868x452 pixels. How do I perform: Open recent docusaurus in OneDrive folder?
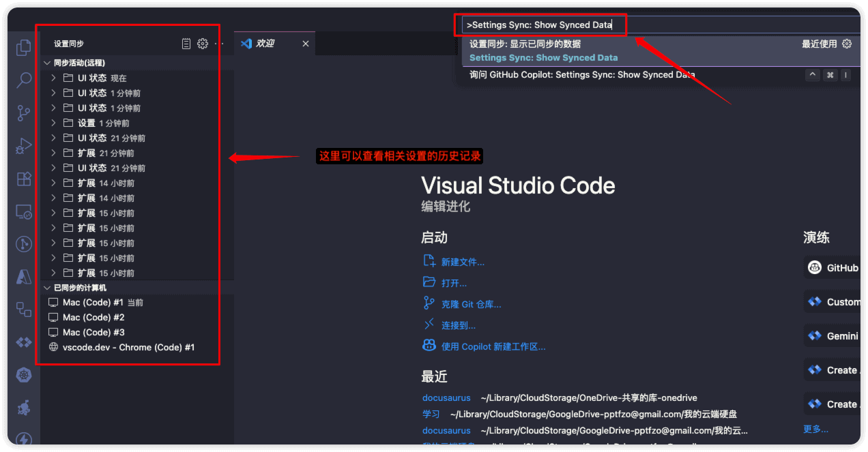446,397
